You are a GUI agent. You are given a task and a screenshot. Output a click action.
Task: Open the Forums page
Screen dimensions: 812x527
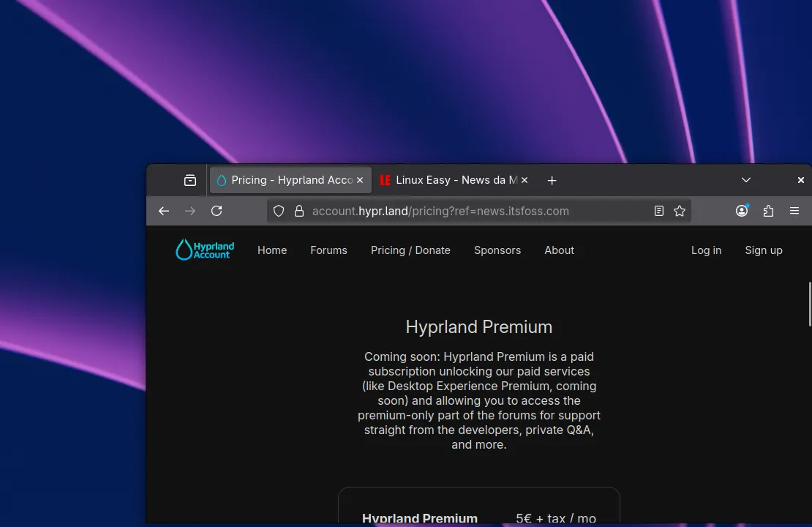click(x=328, y=250)
